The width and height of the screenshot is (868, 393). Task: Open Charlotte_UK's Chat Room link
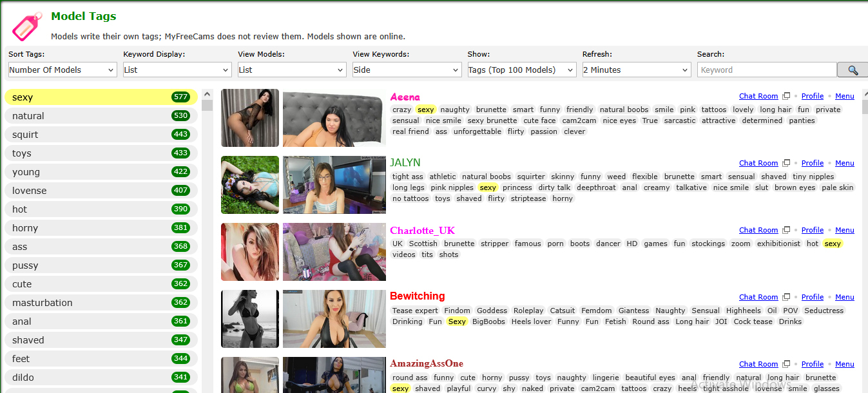coord(758,230)
